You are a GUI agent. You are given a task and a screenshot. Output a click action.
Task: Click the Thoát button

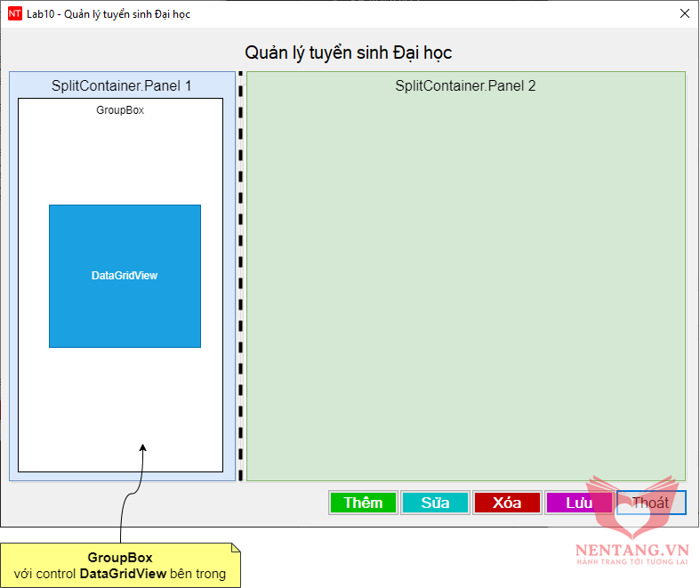(651, 503)
